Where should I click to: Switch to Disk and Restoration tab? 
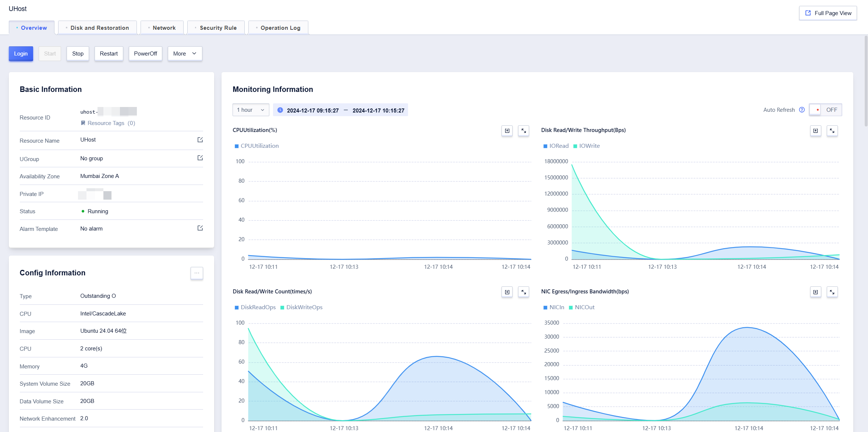98,28
